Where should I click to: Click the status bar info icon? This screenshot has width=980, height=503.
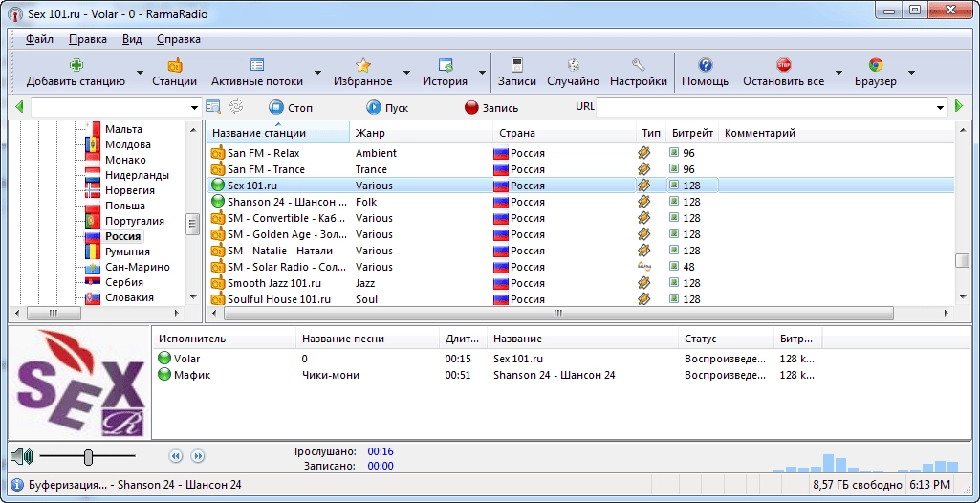[x=17, y=484]
